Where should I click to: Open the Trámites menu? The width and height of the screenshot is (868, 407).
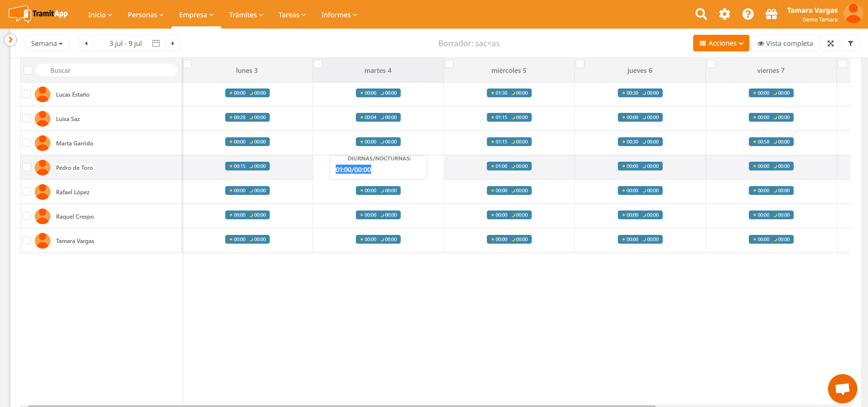point(246,15)
